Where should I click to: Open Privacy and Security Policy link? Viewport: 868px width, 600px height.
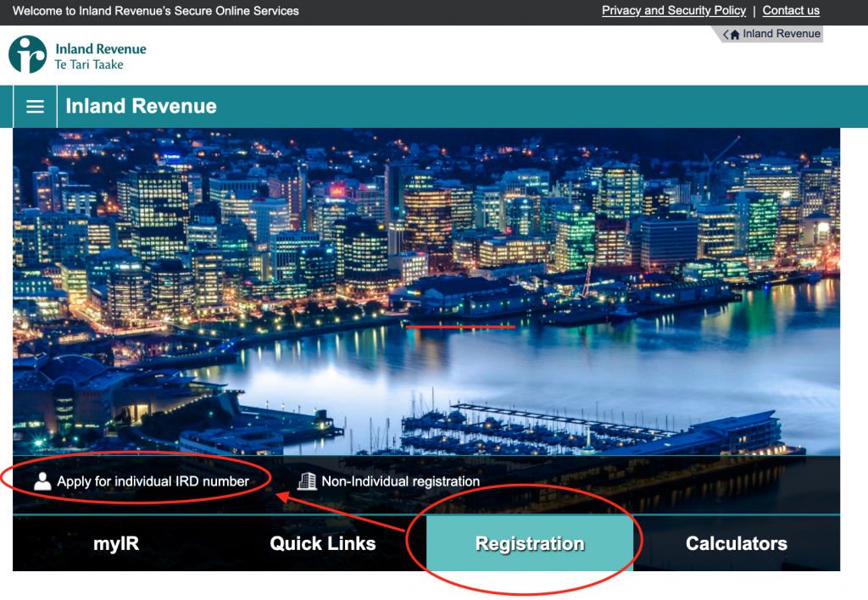(x=674, y=10)
